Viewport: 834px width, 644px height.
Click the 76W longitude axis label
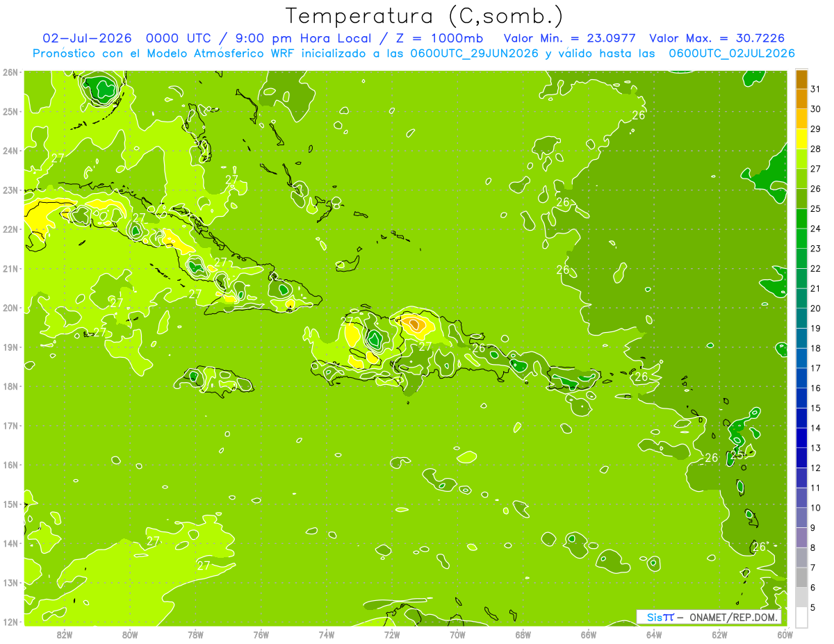(261, 634)
